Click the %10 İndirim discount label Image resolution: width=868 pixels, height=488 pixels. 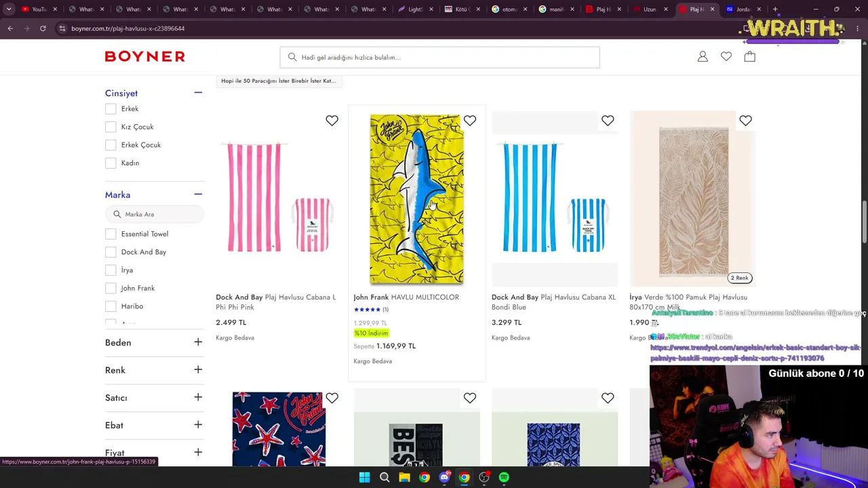coord(371,333)
